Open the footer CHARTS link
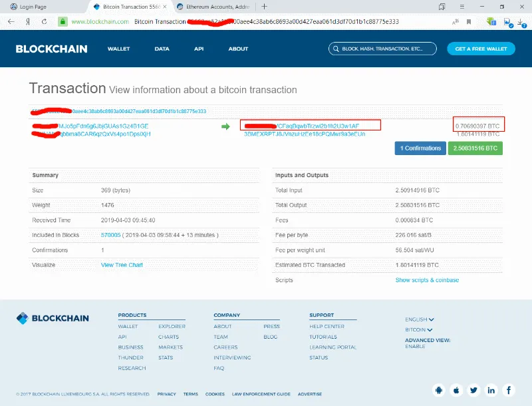 [x=169, y=337]
